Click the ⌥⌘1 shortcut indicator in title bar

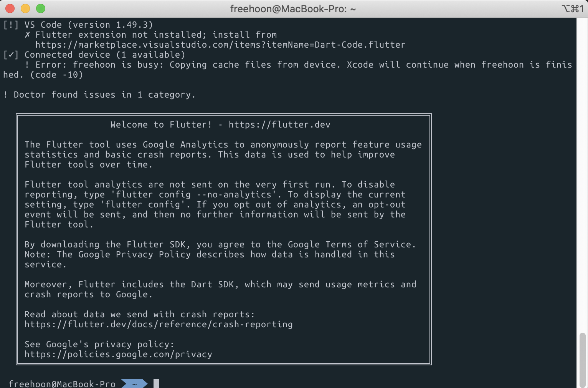572,9
